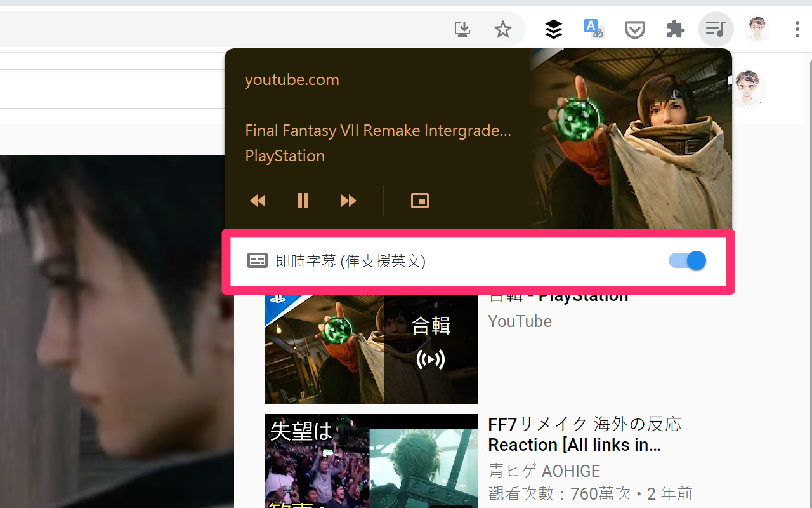Click the PlayStation channel name in media card

pos(285,156)
